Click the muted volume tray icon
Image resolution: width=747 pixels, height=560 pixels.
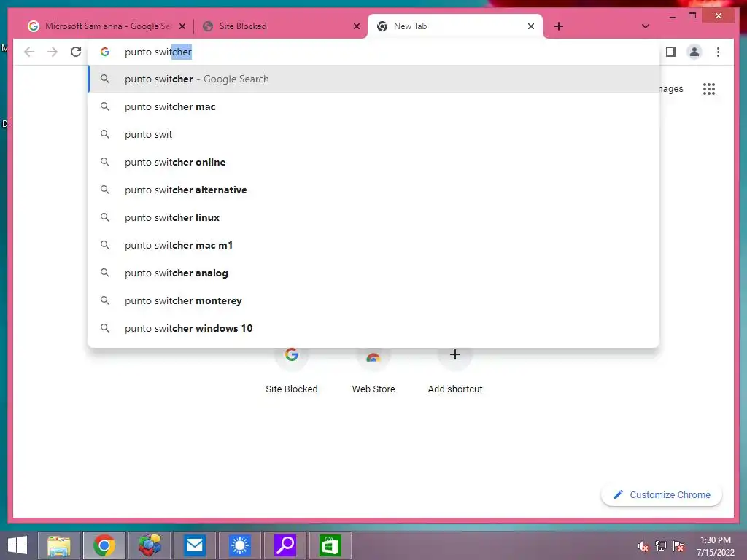643,546
